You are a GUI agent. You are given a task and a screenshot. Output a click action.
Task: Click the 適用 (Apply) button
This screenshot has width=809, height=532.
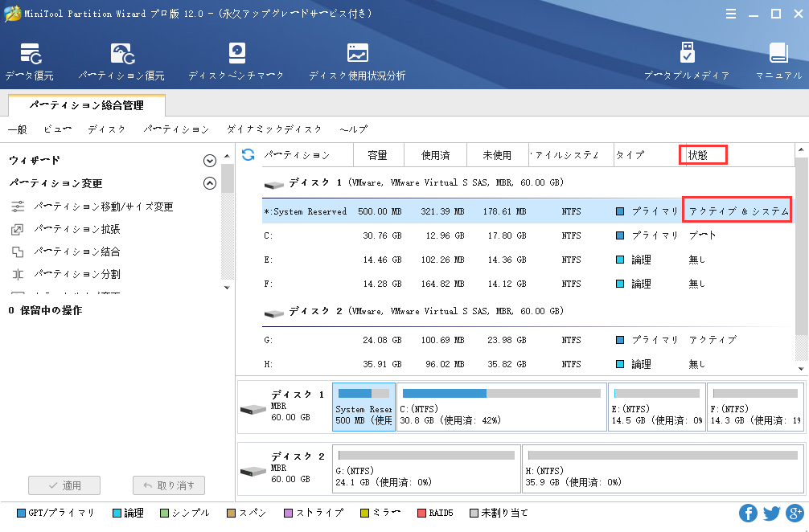click(64, 485)
